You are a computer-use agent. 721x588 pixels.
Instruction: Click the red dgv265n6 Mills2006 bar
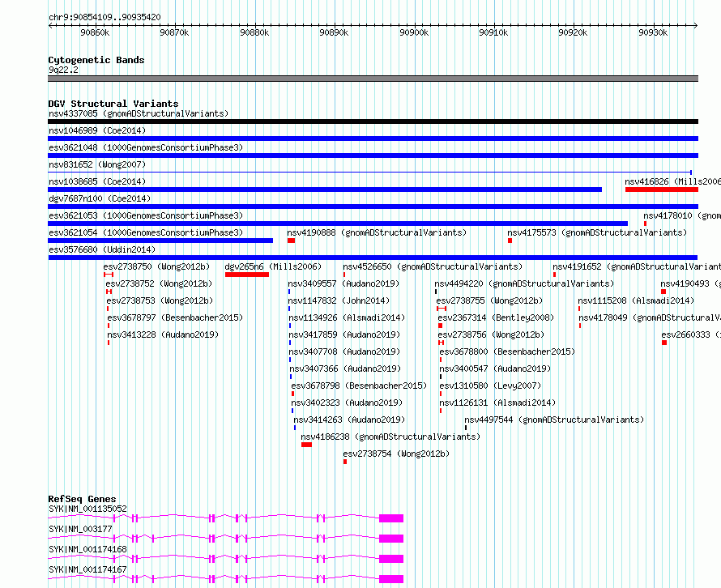pyautogui.click(x=247, y=275)
